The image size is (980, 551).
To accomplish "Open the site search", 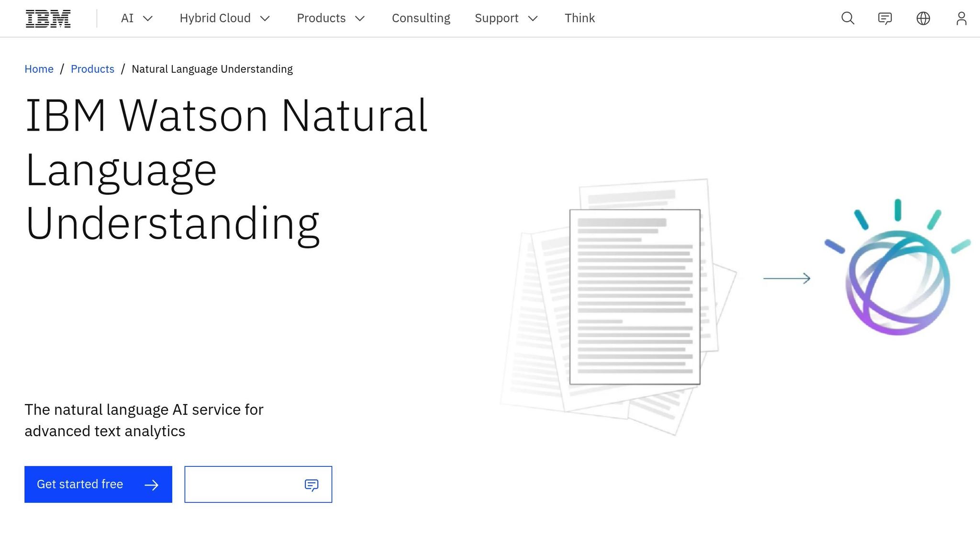I will coord(847,18).
